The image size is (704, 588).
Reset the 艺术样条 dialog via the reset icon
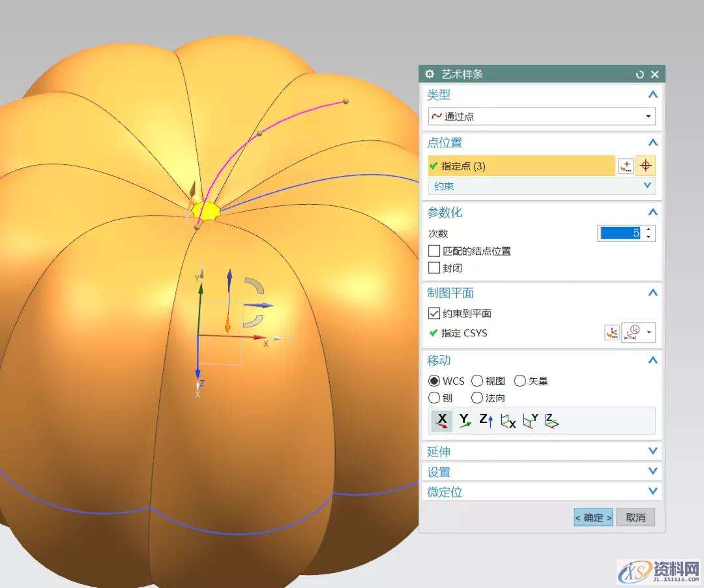(639, 74)
